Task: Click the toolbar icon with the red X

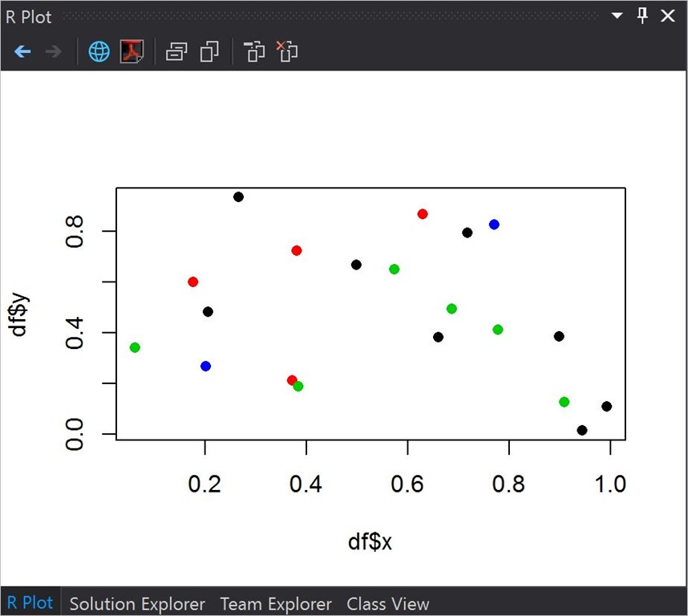Action: pyautogui.click(x=287, y=52)
